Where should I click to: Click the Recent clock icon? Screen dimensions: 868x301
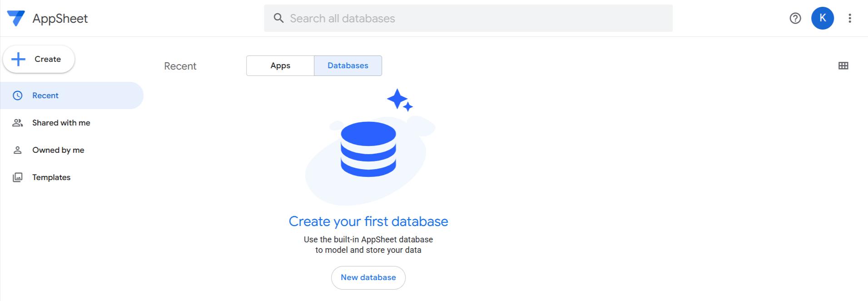[18, 95]
